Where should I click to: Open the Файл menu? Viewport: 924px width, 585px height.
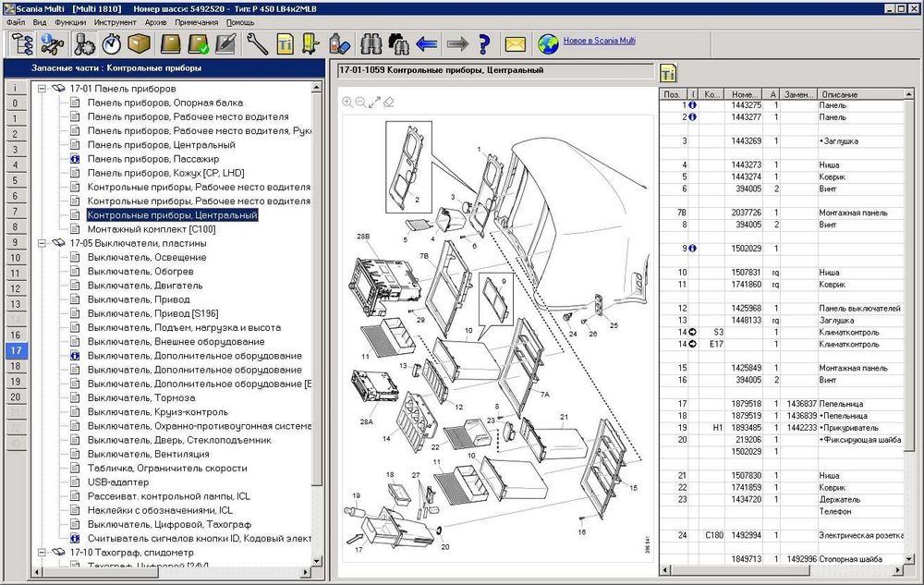coord(15,21)
